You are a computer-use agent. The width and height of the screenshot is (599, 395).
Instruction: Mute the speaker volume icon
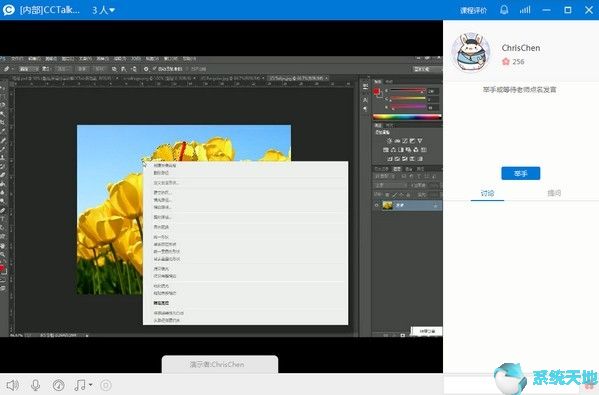tap(13, 385)
